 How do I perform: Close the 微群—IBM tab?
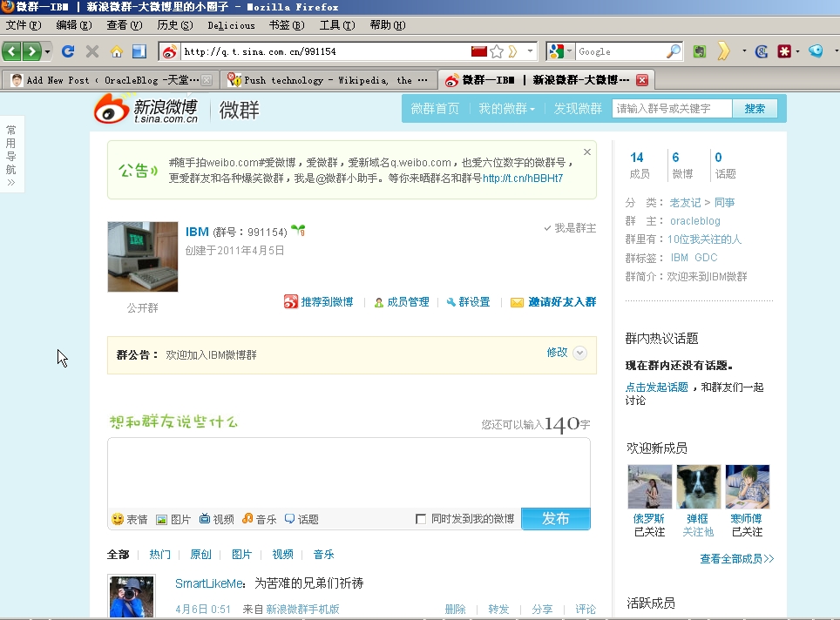click(x=642, y=80)
